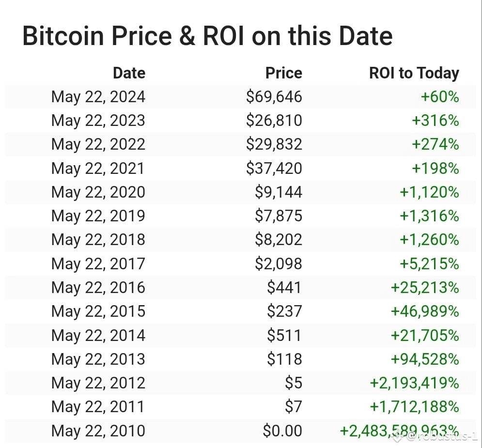
Task: Click the +1,316% ROI value
Action: (x=429, y=216)
